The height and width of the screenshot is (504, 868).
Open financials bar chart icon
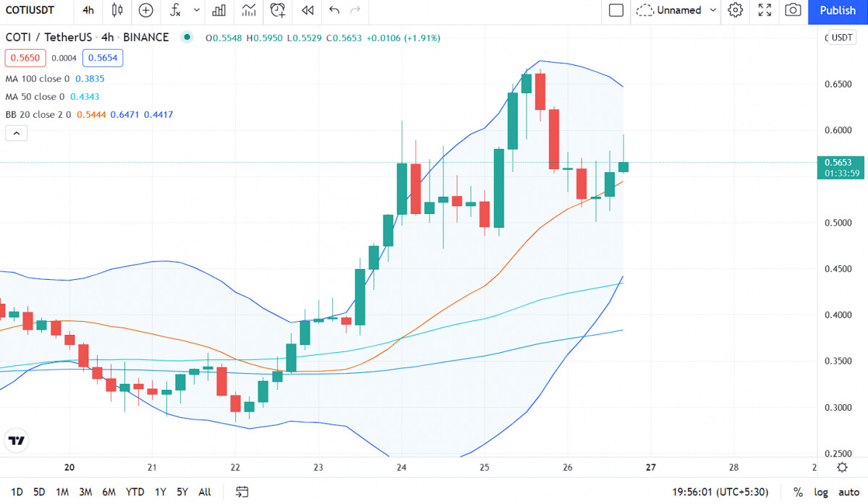[x=219, y=10]
